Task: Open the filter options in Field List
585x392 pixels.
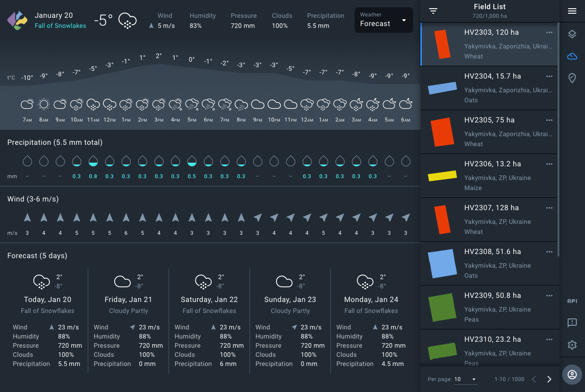Action: pyautogui.click(x=433, y=10)
